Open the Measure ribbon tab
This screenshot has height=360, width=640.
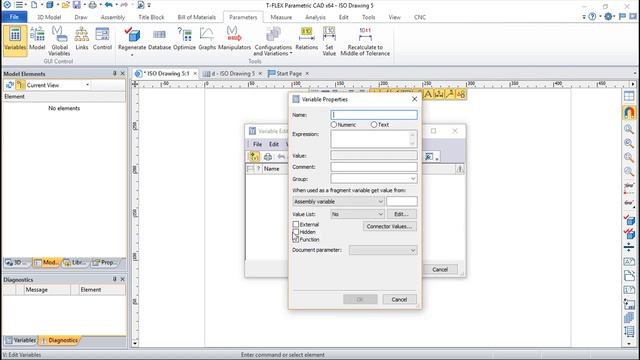pos(281,17)
